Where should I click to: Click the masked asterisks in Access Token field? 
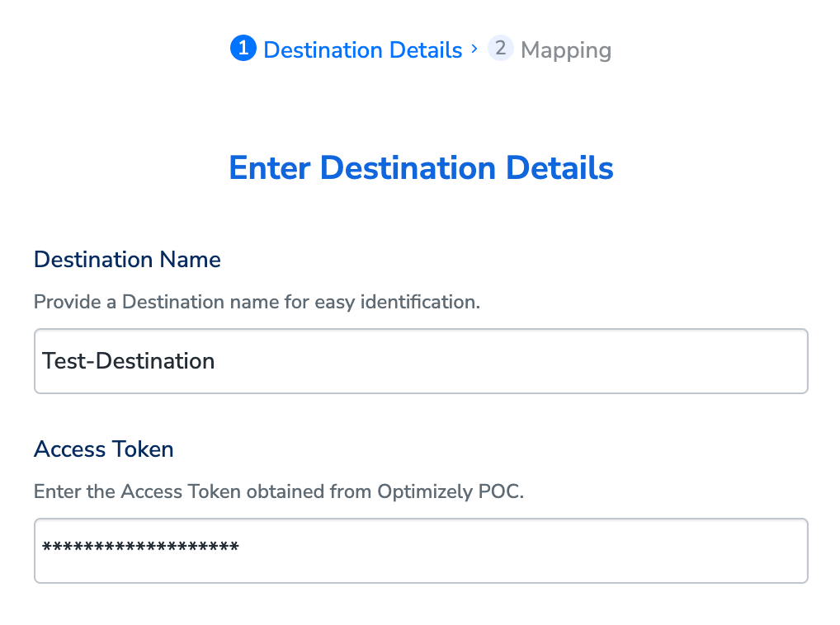[140, 548]
